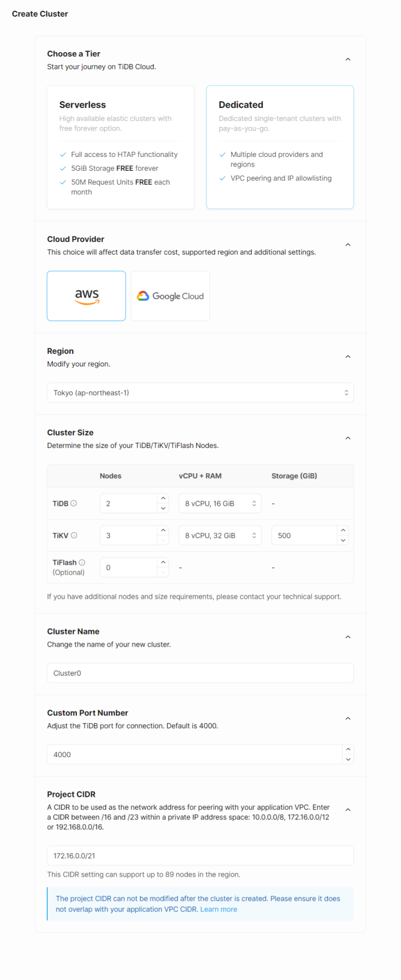
Task: Decrease the custom port number
Action: tap(348, 759)
